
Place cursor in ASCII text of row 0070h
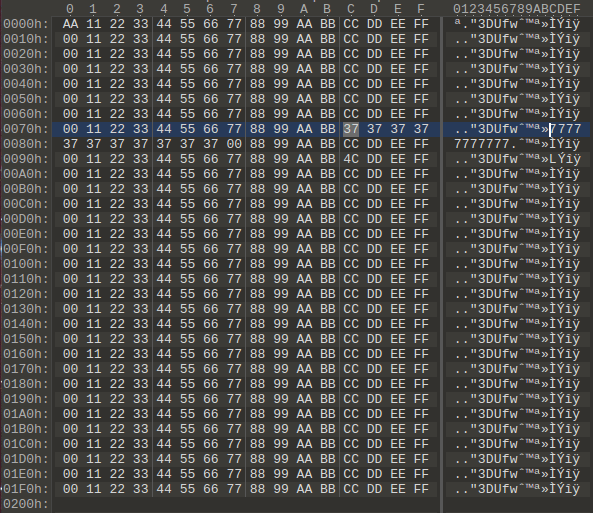coord(518,129)
